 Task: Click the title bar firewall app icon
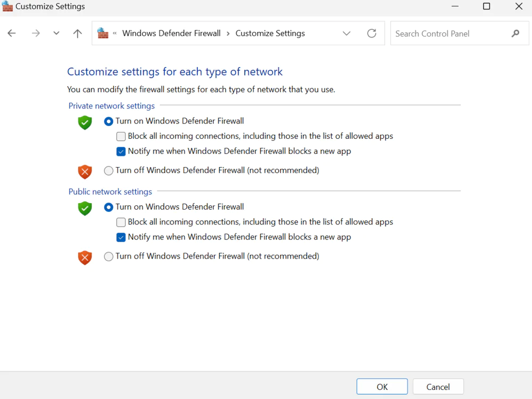[7, 6]
